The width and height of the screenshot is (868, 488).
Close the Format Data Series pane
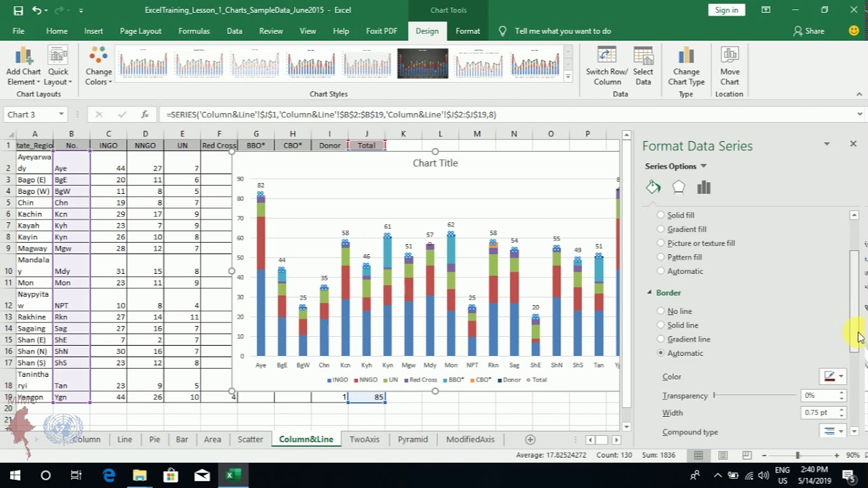click(853, 144)
